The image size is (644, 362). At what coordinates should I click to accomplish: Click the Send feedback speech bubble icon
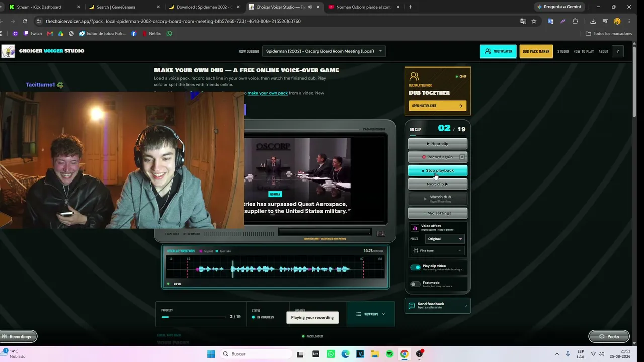[x=412, y=306]
